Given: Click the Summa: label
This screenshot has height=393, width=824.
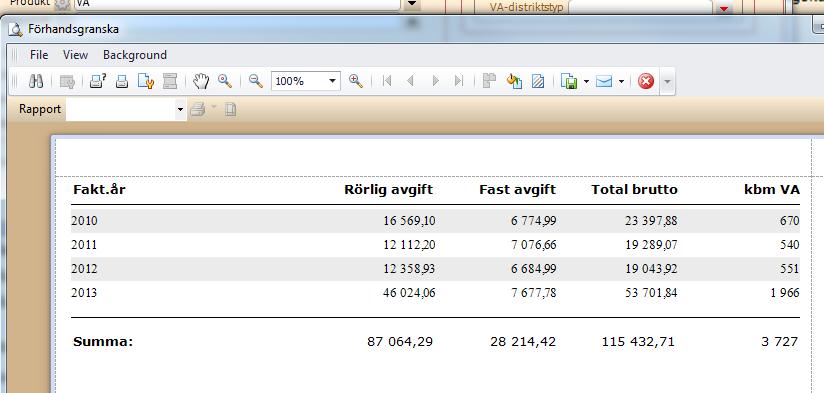Looking at the screenshot, I should (x=103, y=342).
